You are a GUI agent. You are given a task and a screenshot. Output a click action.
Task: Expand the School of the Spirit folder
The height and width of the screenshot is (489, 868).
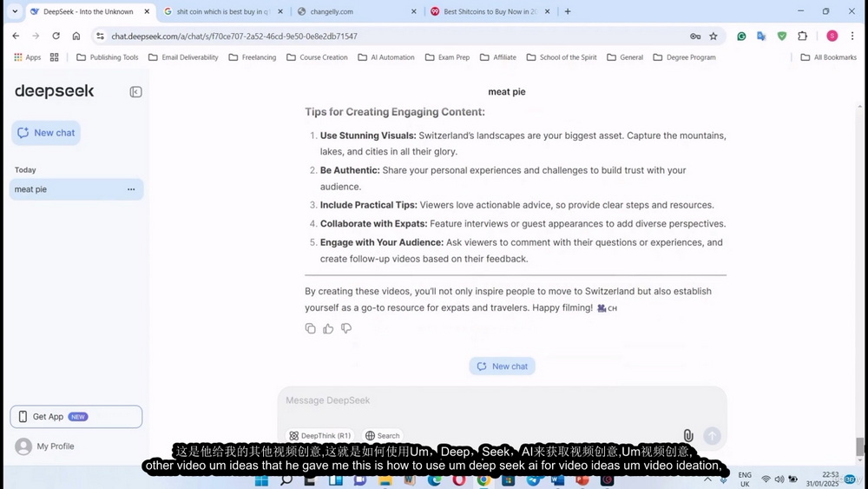click(562, 57)
